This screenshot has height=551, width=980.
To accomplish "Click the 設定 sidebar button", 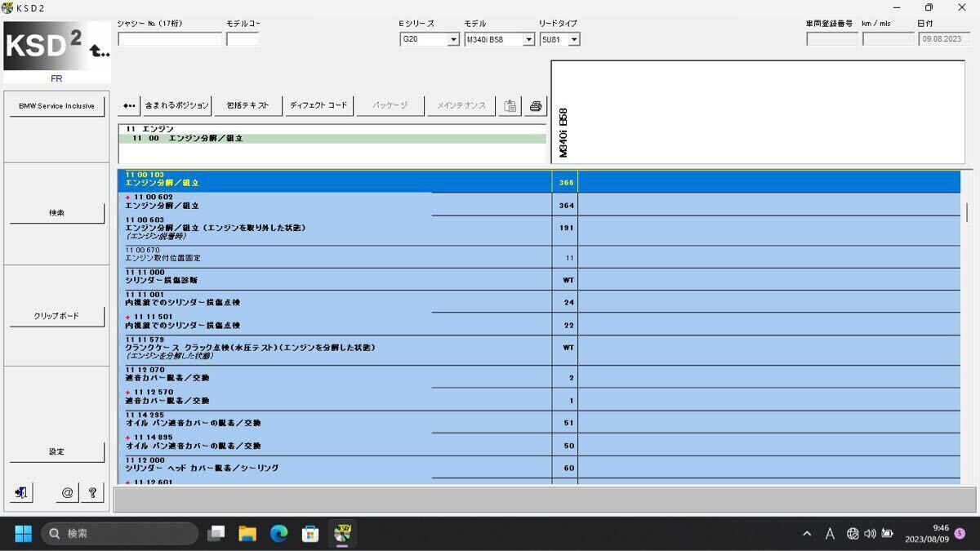I will (x=57, y=452).
